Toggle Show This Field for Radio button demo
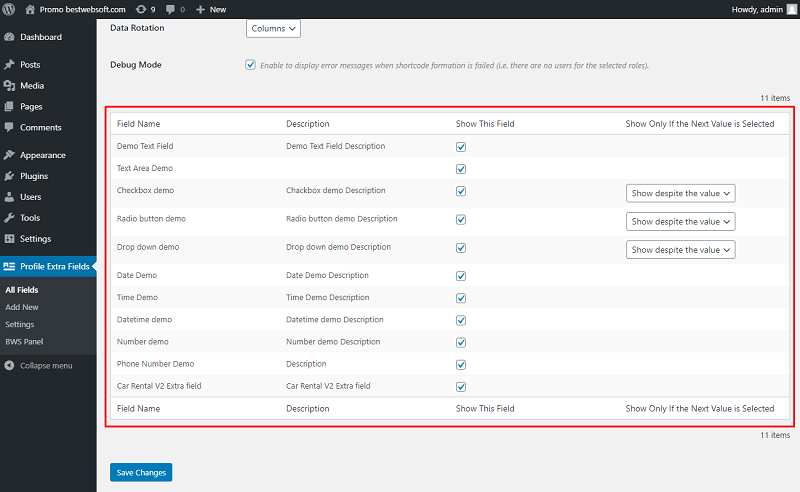 [x=461, y=220]
